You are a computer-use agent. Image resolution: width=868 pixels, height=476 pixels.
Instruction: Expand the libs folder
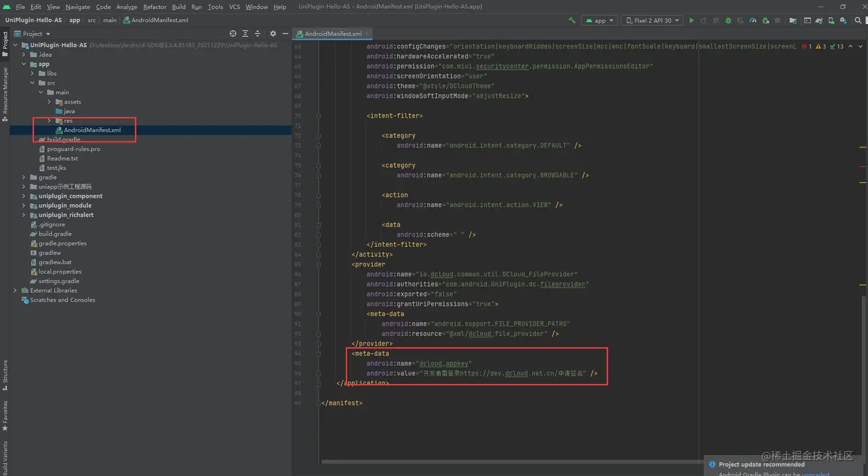click(x=32, y=73)
